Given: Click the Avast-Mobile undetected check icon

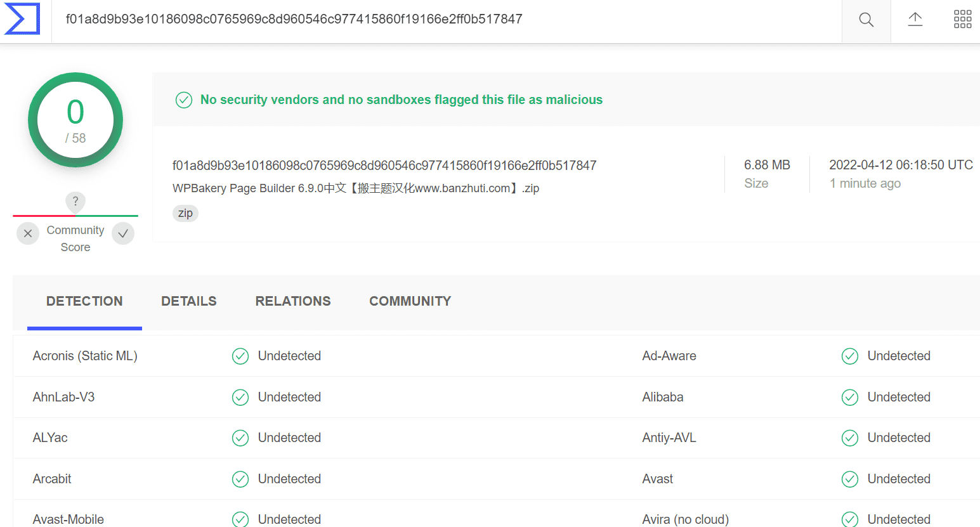Looking at the screenshot, I should coord(240,519).
